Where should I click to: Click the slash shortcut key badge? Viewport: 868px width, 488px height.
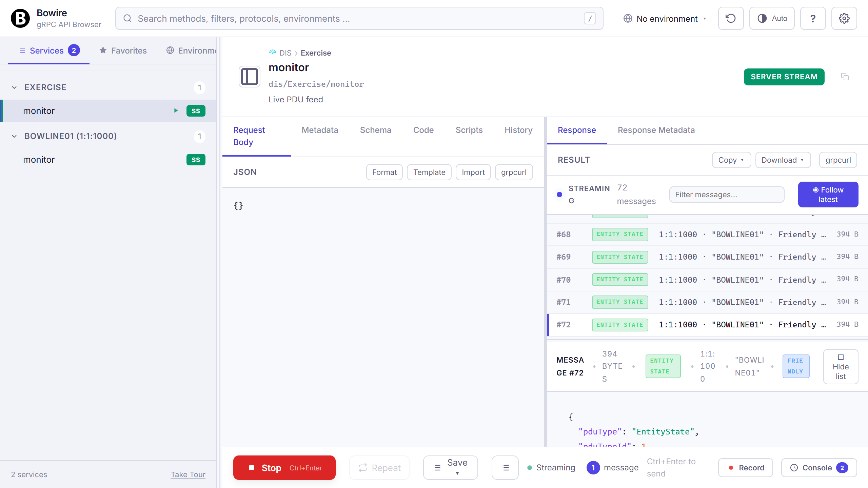click(590, 18)
